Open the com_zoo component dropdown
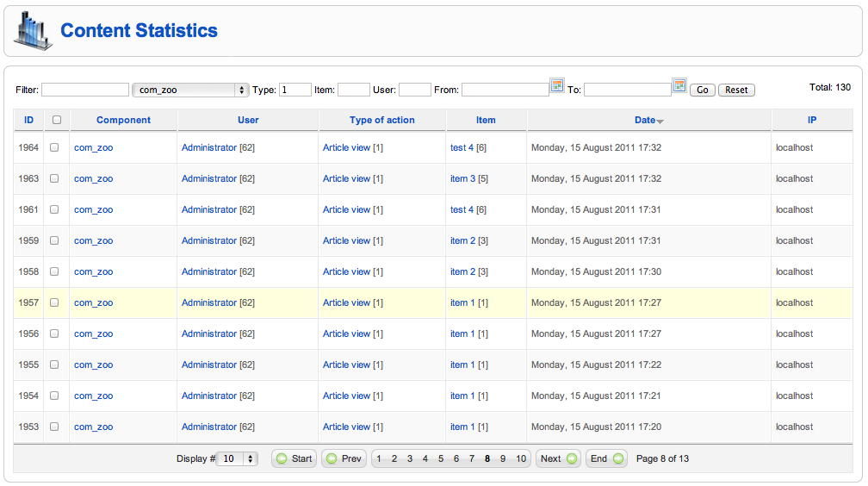 (190, 90)
